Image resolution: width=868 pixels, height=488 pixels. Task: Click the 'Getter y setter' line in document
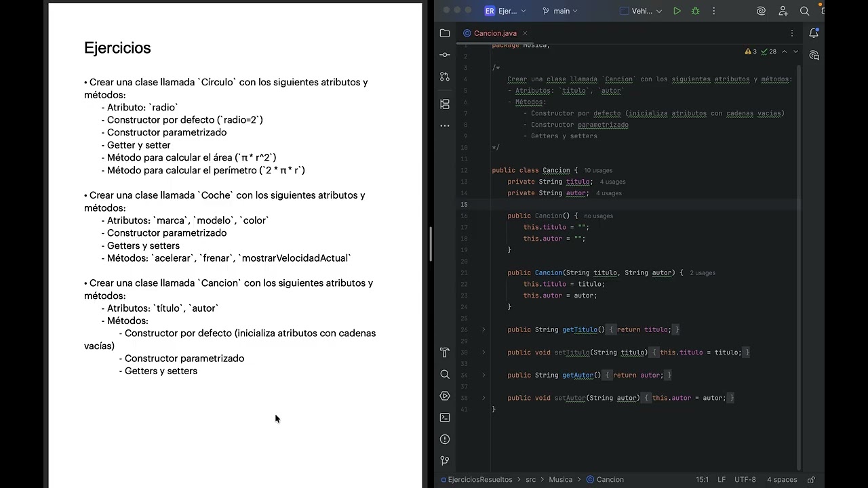[139, 145]
